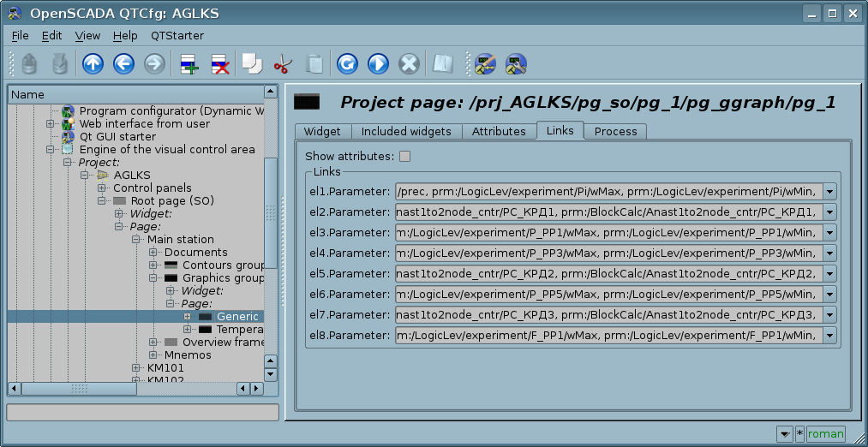
Task: Switch to the Attributes tab
Action: 499,131
